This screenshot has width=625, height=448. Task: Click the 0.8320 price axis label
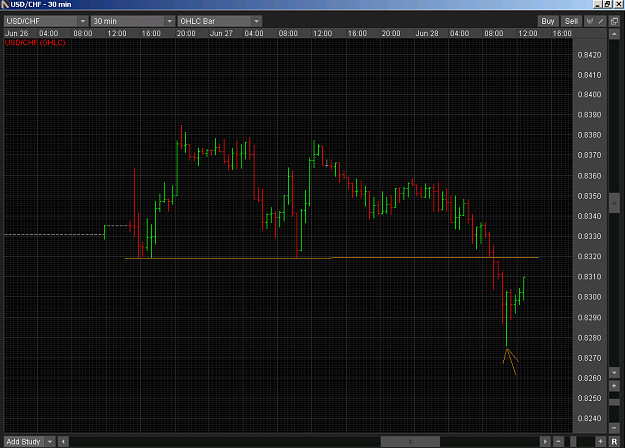point(589,256)
